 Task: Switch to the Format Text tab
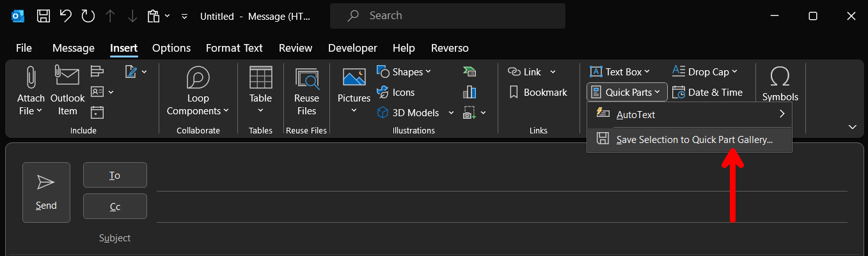coord(234,48)
